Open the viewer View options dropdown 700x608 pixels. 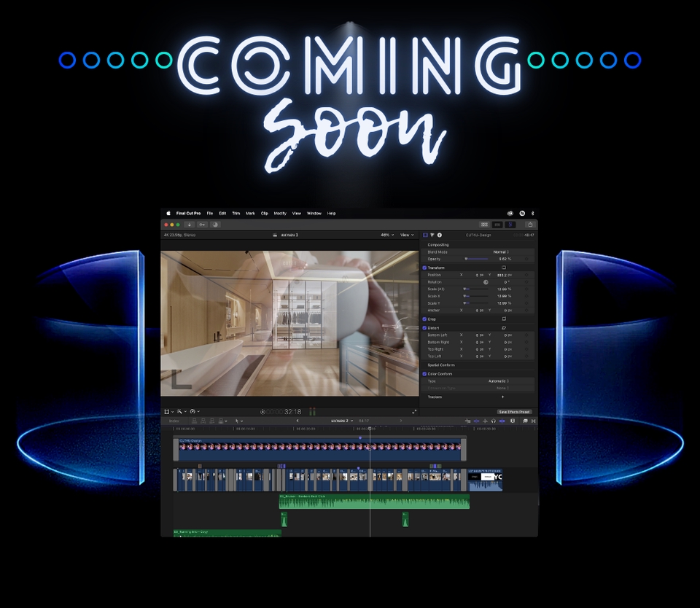click(x=407, y=235)
